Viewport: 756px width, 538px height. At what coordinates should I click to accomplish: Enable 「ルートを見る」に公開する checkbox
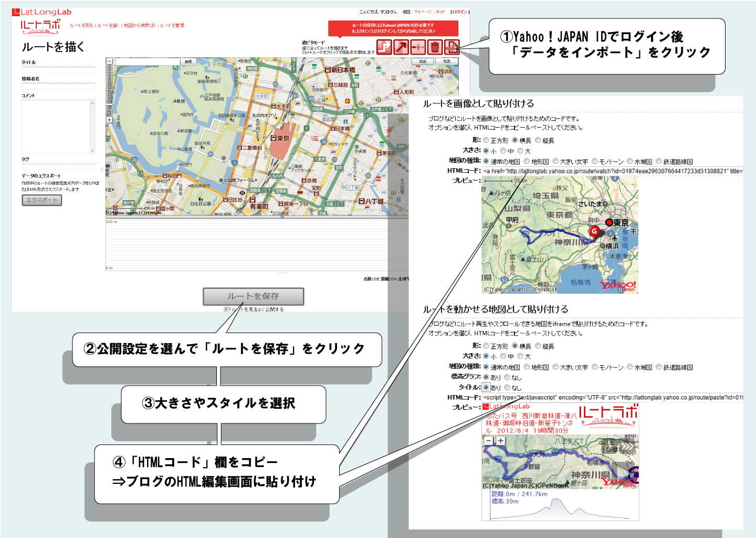pos(226,309)
